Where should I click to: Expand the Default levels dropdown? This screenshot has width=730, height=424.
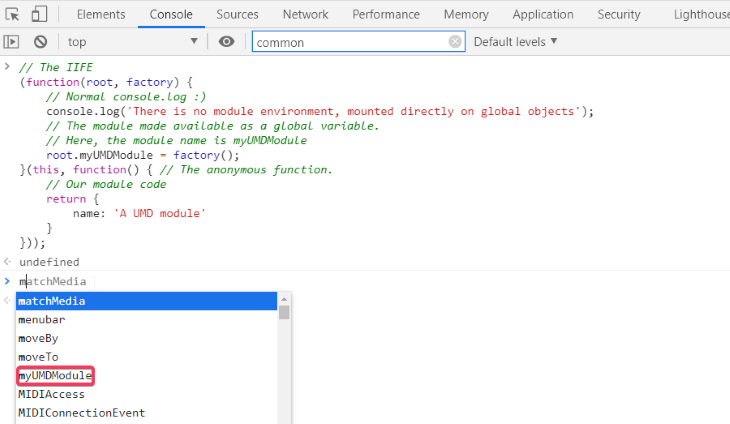[x=515, y=42]
